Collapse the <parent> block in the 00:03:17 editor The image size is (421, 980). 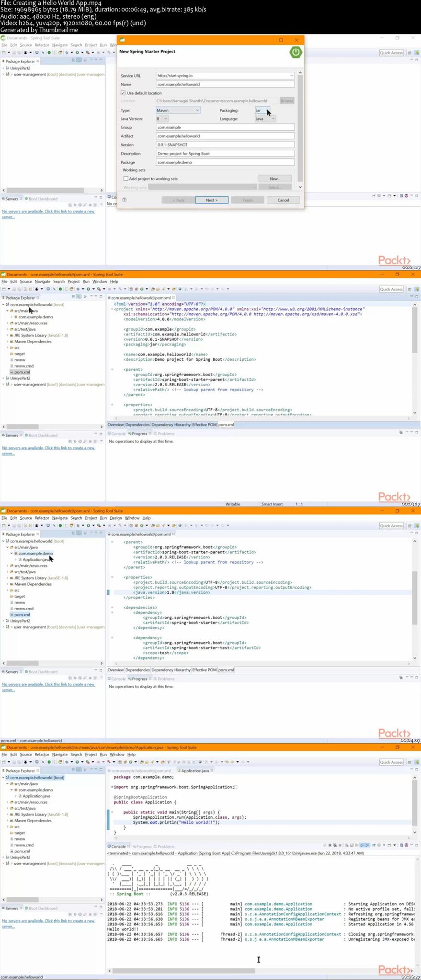tap(112, 369)
